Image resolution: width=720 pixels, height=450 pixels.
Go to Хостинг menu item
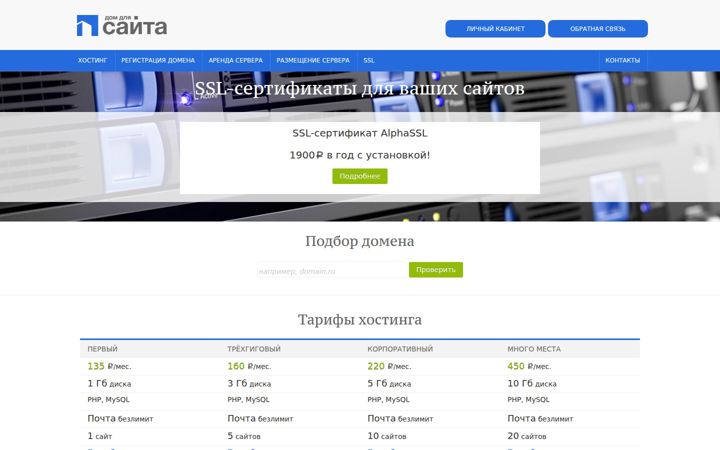(92, 61)
